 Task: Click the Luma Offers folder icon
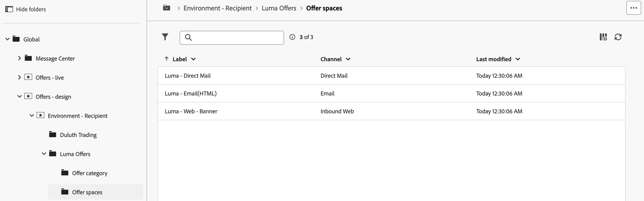[x=52, y=153]
